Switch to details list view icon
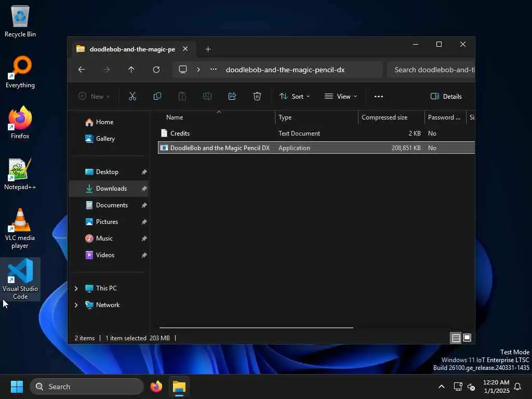 point(456,338)
